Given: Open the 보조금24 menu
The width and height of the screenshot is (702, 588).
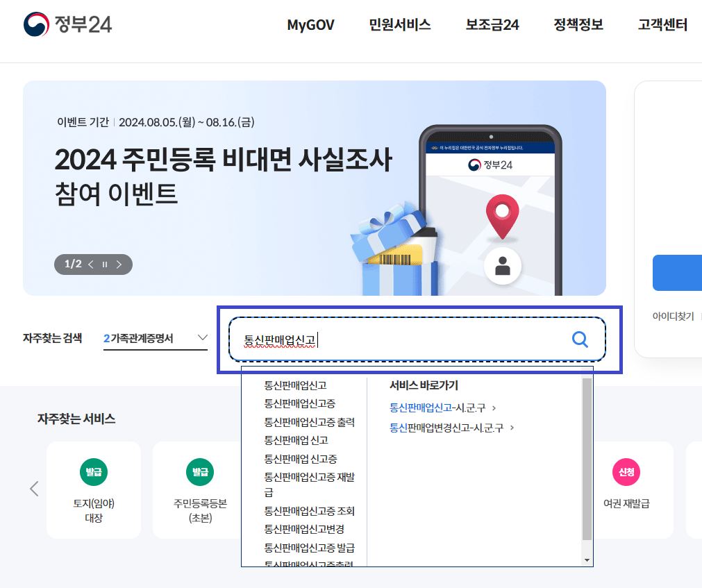Looking at the screenshot, I should point(492,24).
